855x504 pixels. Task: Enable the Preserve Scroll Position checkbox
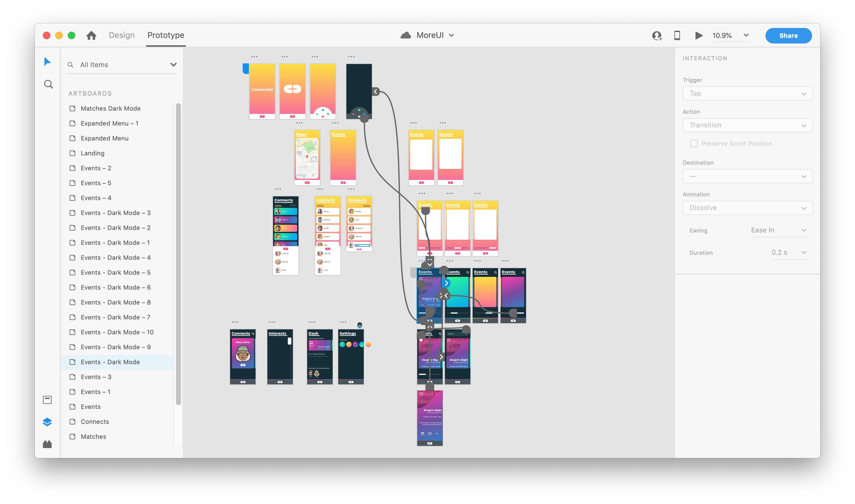tap(694, 143)
